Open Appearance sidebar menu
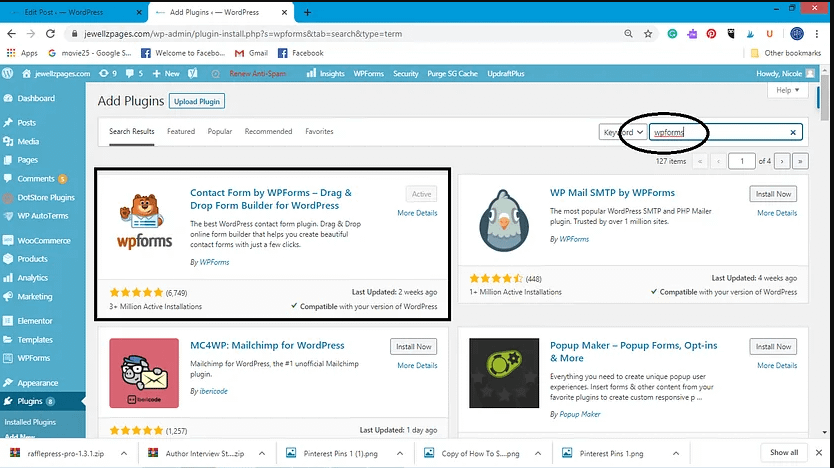834x468 pixels. [x=38, y=383]
